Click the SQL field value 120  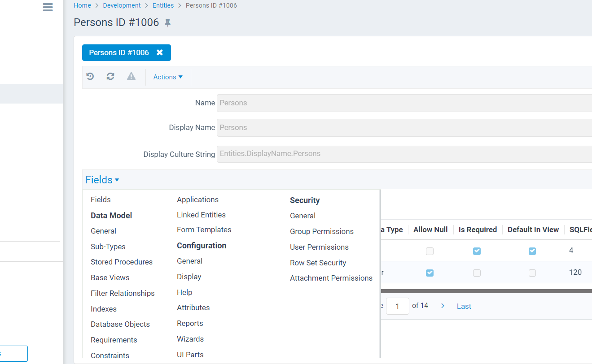coord(575,272)
